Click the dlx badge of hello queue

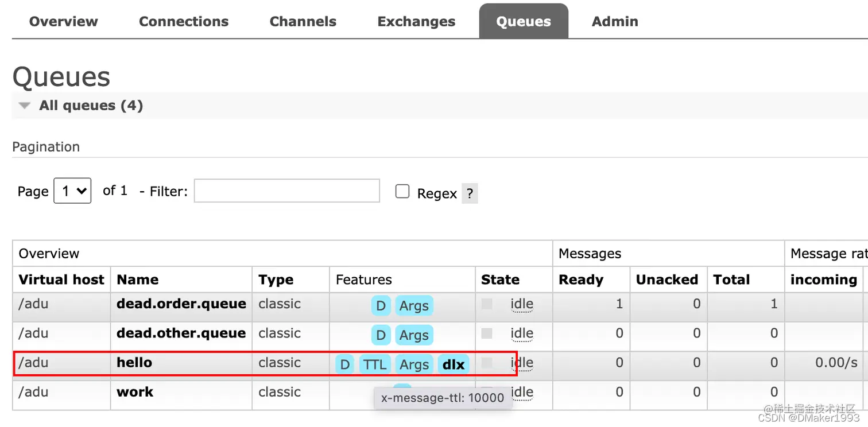454,364
